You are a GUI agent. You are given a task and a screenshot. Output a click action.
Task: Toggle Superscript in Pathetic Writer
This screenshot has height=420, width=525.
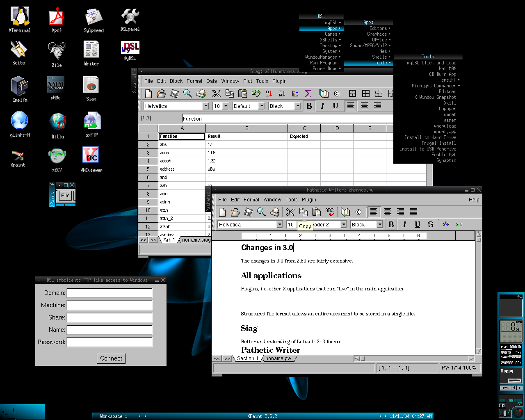pyautogui.click(x=446, y=224)
